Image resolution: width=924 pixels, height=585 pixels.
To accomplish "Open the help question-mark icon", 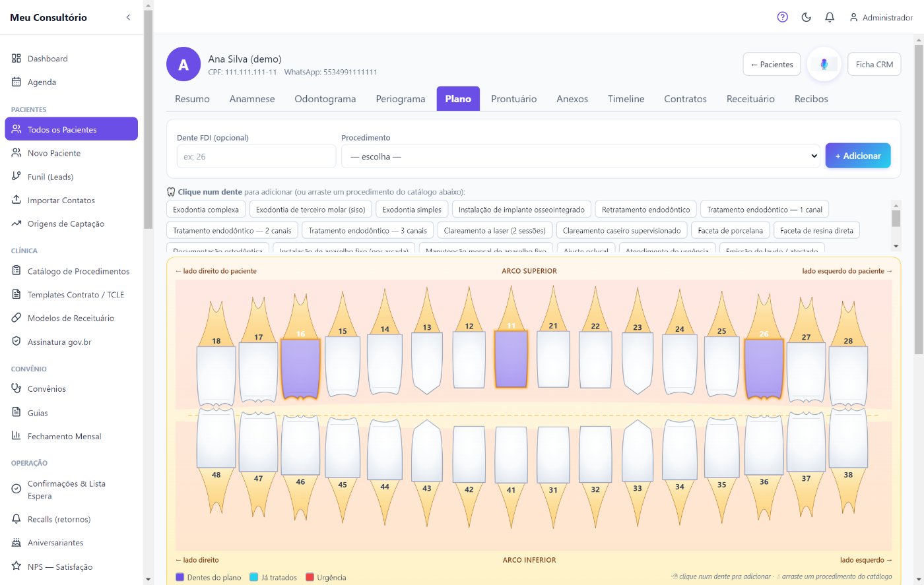I will [782, 17].
